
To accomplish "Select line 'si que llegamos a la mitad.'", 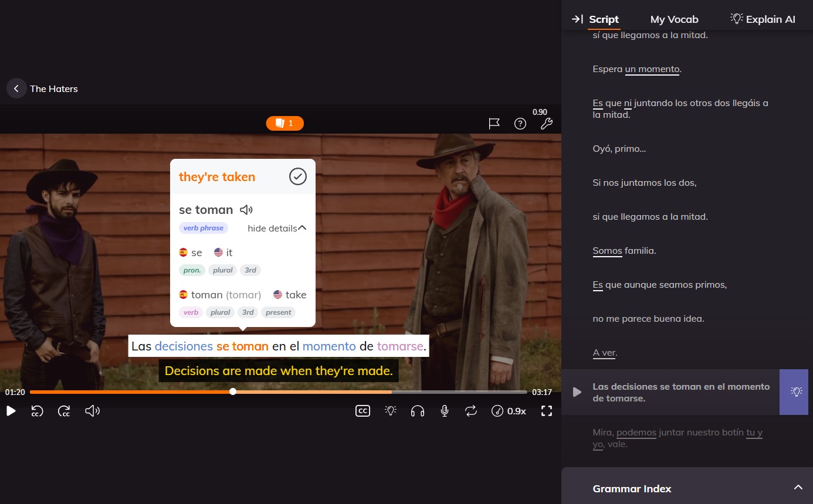I will (x=650, y=217).
